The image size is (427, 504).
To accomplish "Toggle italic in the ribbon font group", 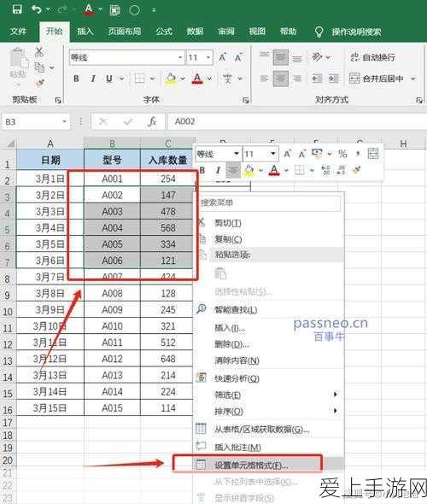I will (93, 79).
